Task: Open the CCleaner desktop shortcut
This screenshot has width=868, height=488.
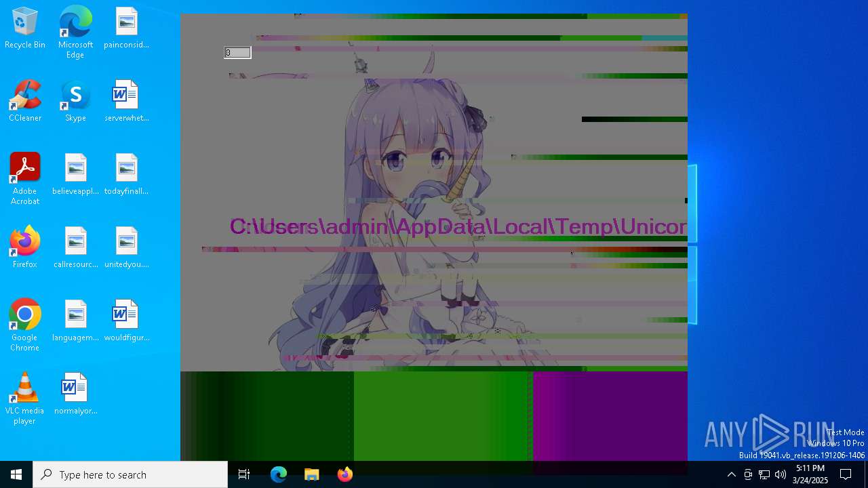Action: click(25, 102)
